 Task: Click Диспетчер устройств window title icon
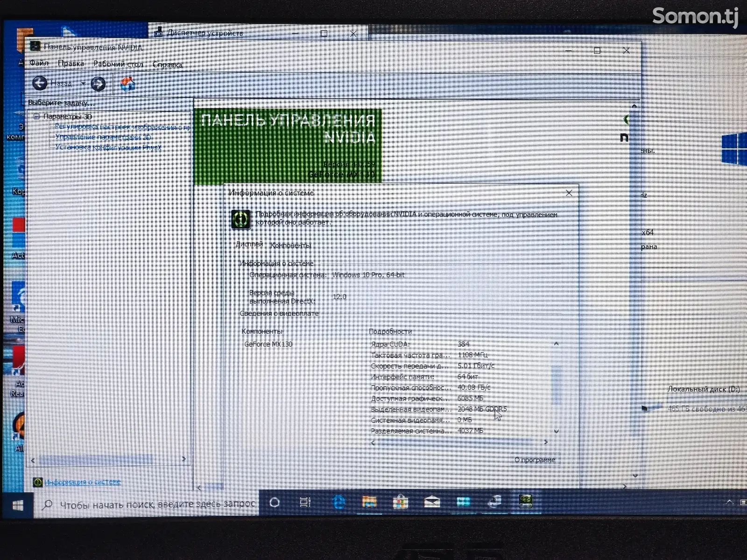click(x=159, y=32)
